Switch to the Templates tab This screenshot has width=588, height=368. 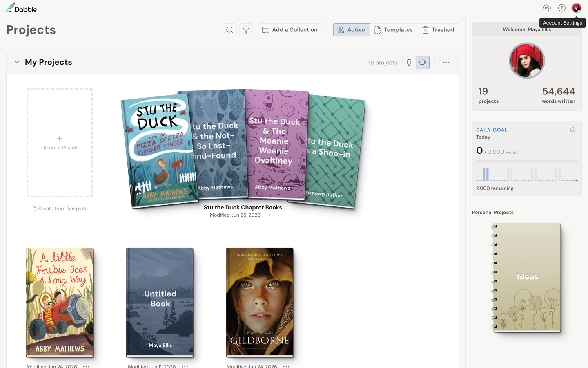pos(394,30)
